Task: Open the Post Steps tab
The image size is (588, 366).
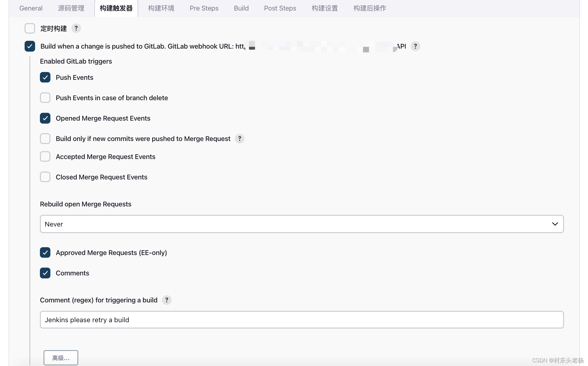Action: pos(280,8)
